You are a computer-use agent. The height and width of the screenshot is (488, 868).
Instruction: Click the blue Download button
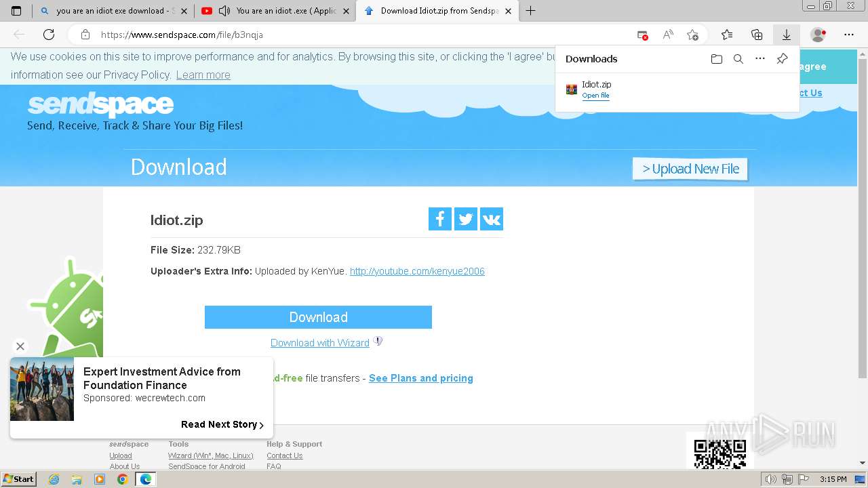click(318, 317)
